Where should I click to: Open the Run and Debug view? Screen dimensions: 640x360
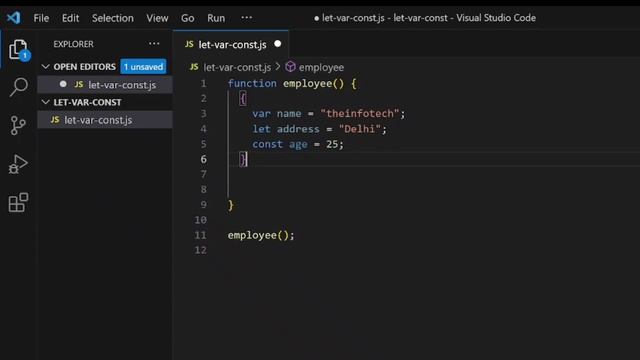coord(18,164)
